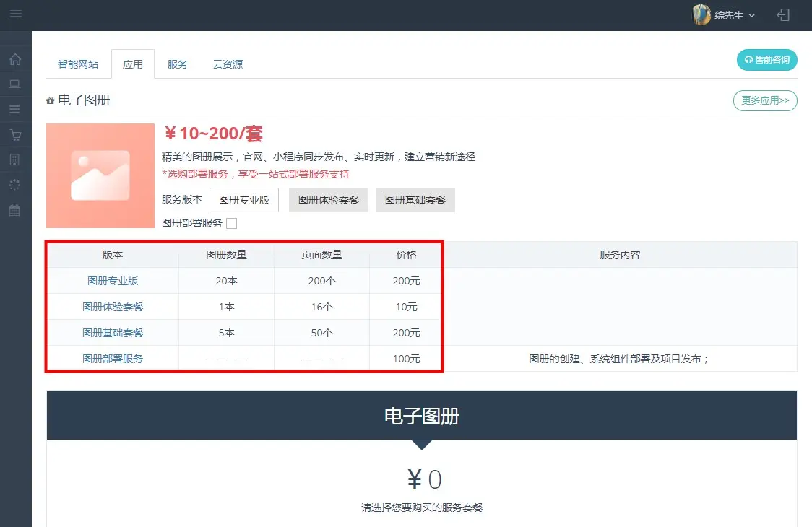
Task: Click the building icon in sidebar
Action: [x=14, y=160]
